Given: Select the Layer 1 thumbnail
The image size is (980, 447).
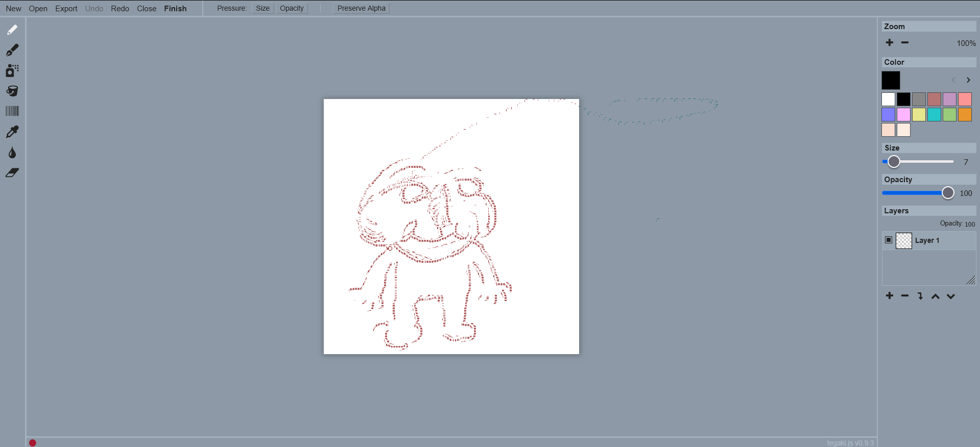Looking at the screenshot, I should point(904,240).
